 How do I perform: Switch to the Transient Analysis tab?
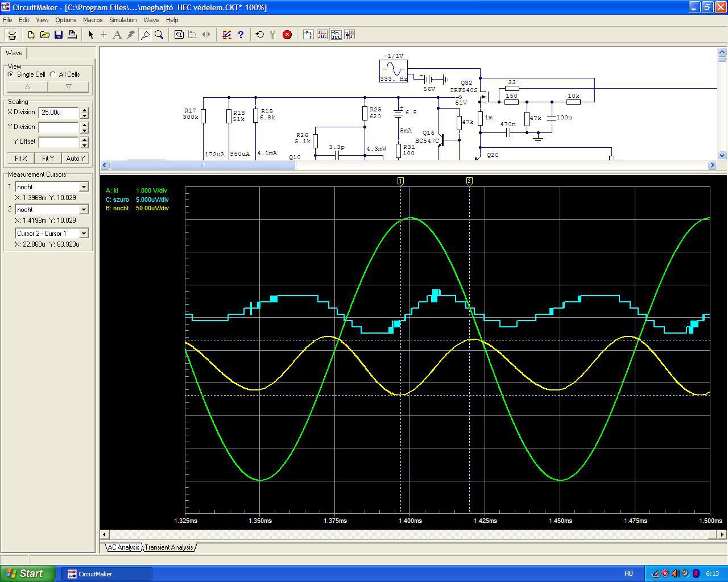[169, 547]
